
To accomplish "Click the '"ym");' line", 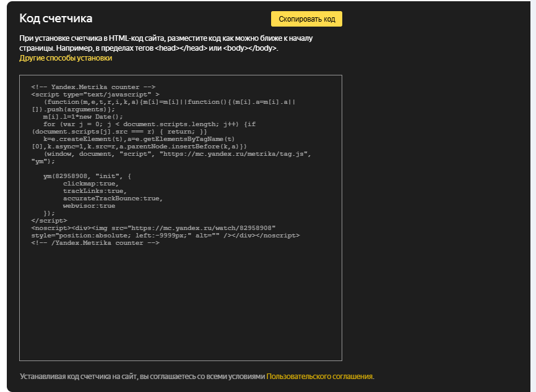I will pyautogui.click(x=43, y=161).
